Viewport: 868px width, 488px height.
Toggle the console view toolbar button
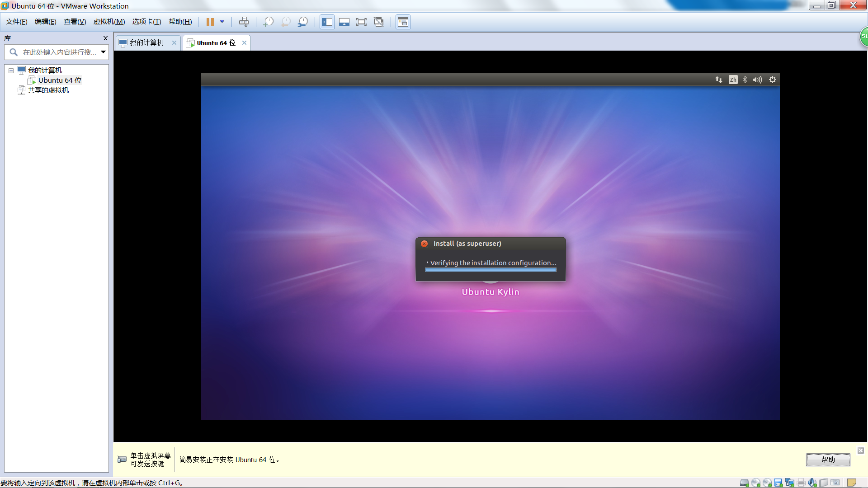[x=403, y=22]
